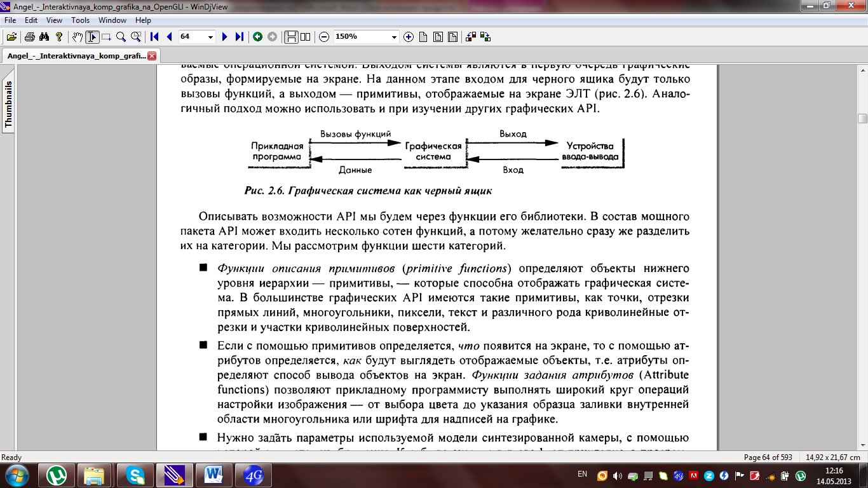The width and height of the screenshot is (868, 488).
Task: Toggle facing pages layout mode
Action: pos(305,37)
